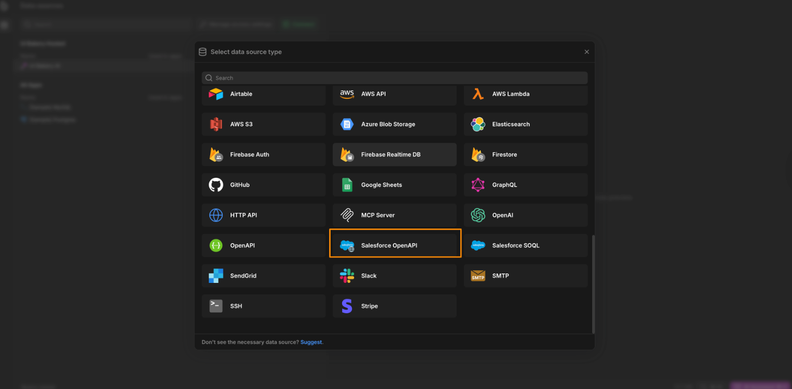Click the dialog's vertical scrollbar

[593, 284]
